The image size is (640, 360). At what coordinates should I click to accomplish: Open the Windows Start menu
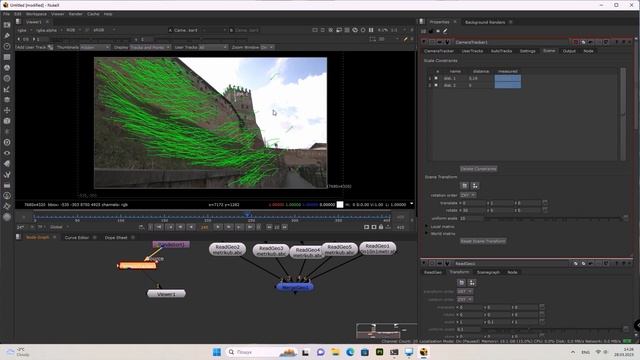click(217, 352)
